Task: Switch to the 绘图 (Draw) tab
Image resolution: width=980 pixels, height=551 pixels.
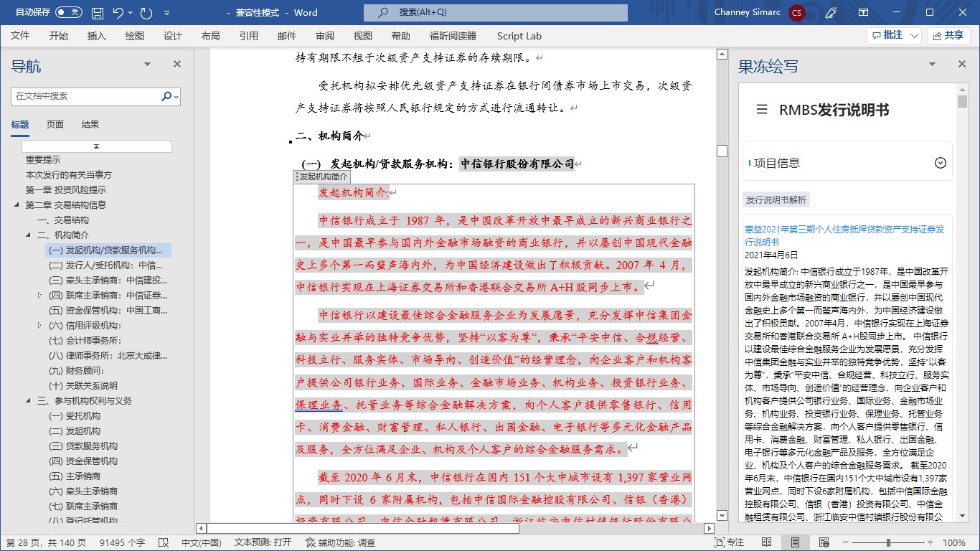Action: (134, 36)
